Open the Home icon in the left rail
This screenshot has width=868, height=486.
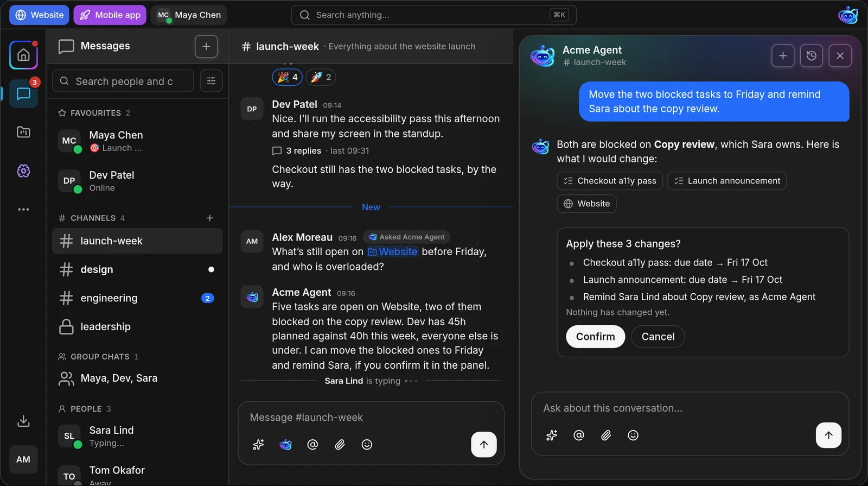[x=23, y=55]
